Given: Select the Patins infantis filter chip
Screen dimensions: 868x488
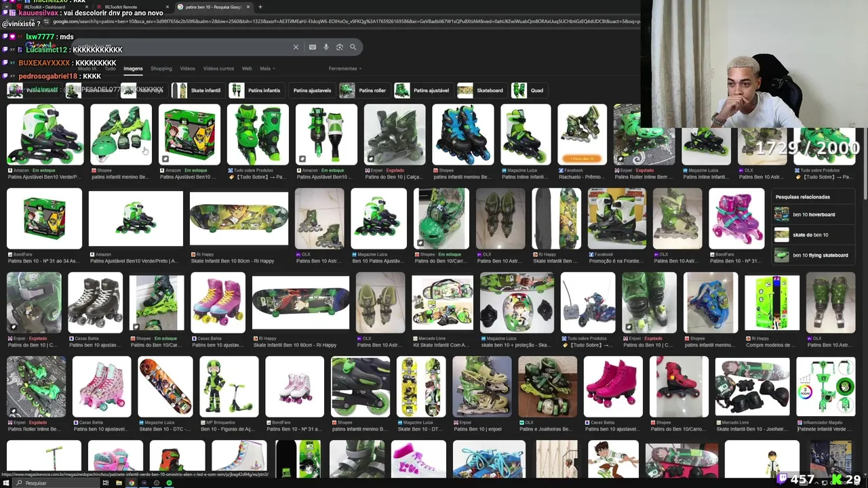Looking at the screenshot, I should coord(256,90).
